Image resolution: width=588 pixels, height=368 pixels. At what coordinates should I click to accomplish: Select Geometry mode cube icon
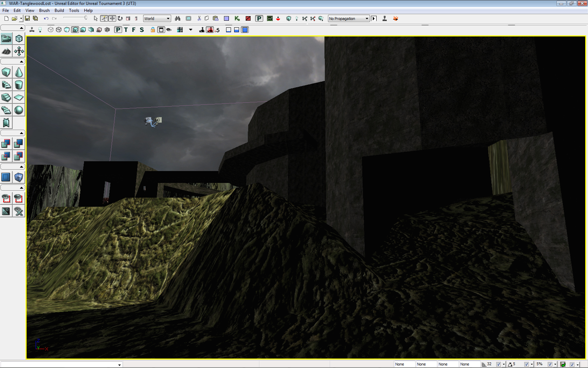[x=19, y=39]
